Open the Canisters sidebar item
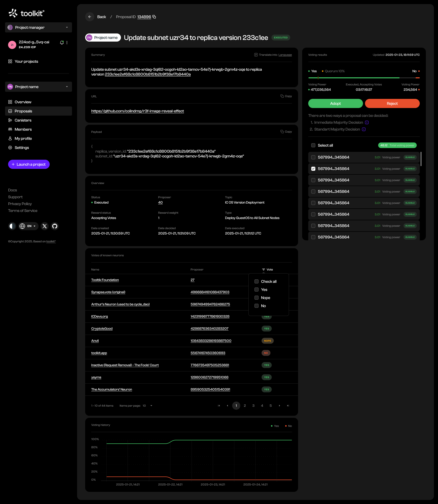438x504 pixels. click(x=39, y=120)
